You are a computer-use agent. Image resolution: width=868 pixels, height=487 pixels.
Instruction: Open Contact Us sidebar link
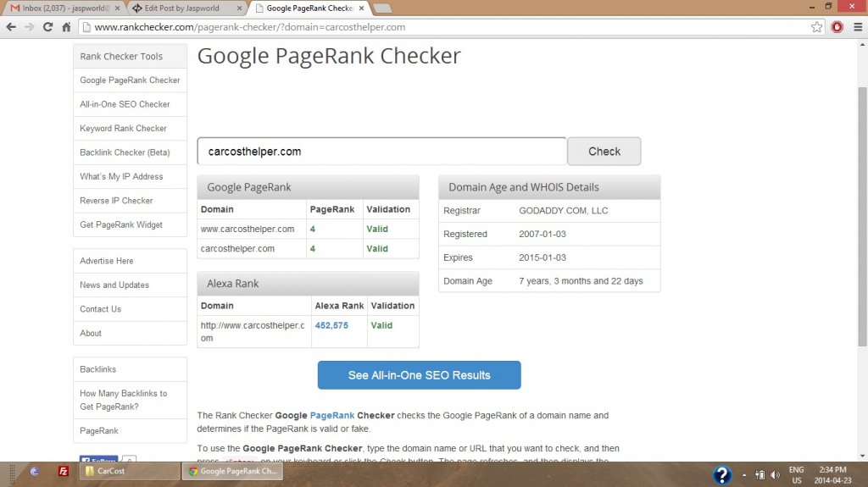130,309
